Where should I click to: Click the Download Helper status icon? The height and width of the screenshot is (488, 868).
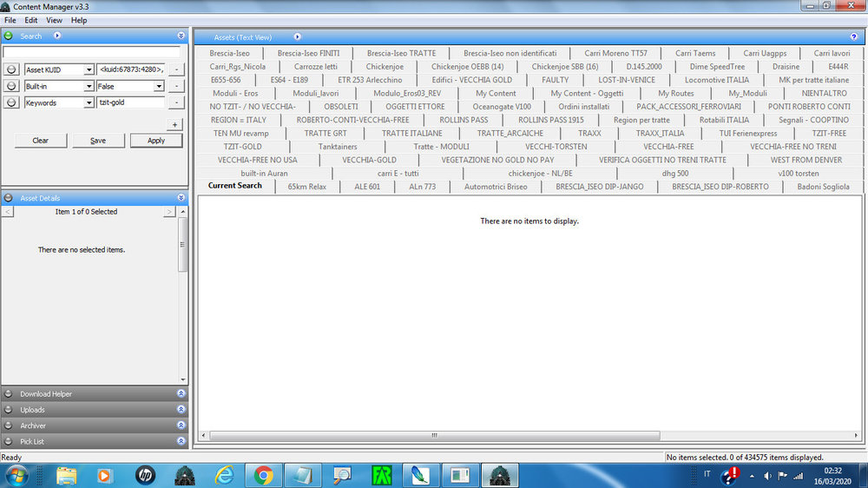[x=9, y=394]
